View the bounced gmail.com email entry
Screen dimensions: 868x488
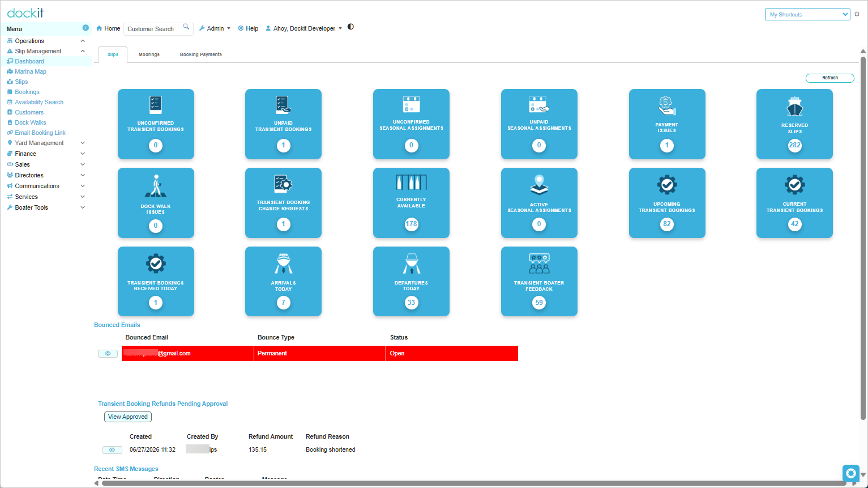click(108, 354)
